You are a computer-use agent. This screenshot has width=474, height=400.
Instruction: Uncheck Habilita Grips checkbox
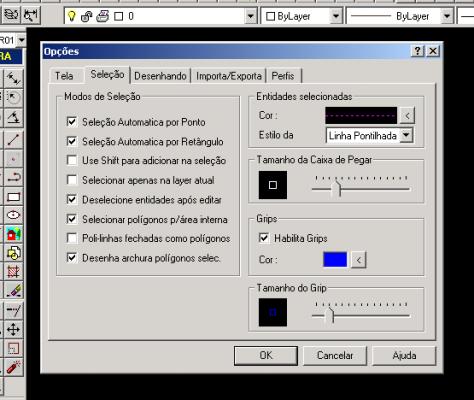(x=264, y=238)
